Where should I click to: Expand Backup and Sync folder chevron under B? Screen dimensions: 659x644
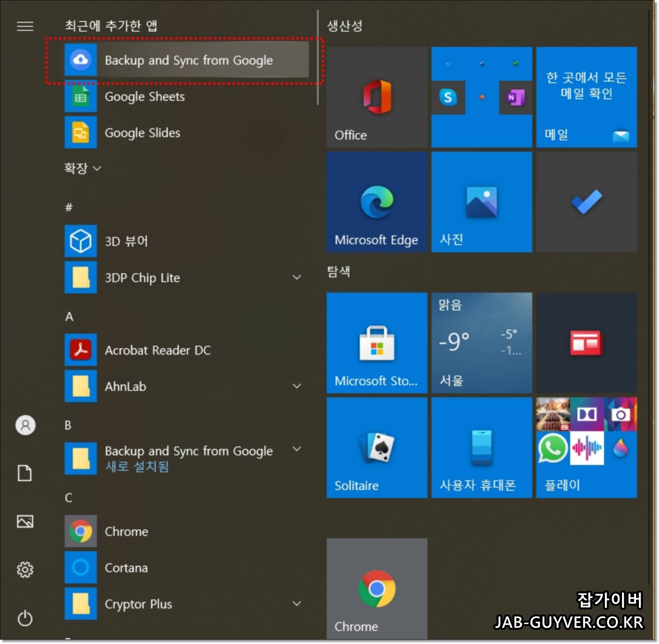tap(297, 449)
